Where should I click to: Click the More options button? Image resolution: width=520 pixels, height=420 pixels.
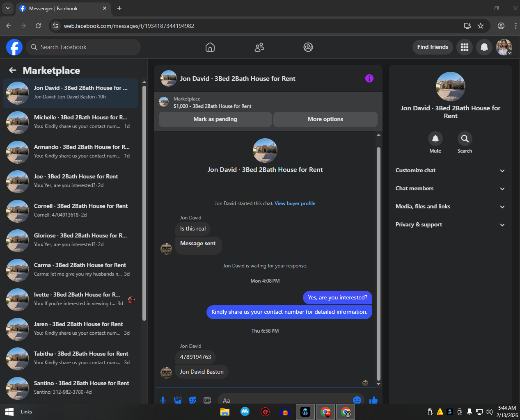pos(325,119)
